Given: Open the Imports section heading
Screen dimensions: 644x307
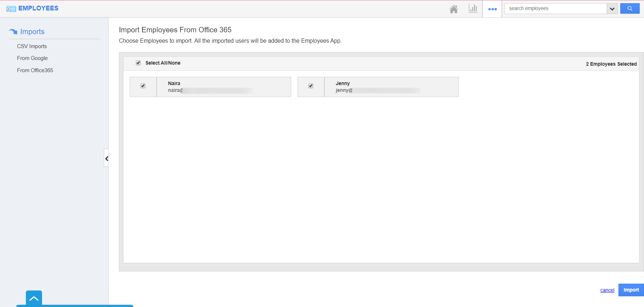Looking at the screenshot, I should click(x=32, y=32).
